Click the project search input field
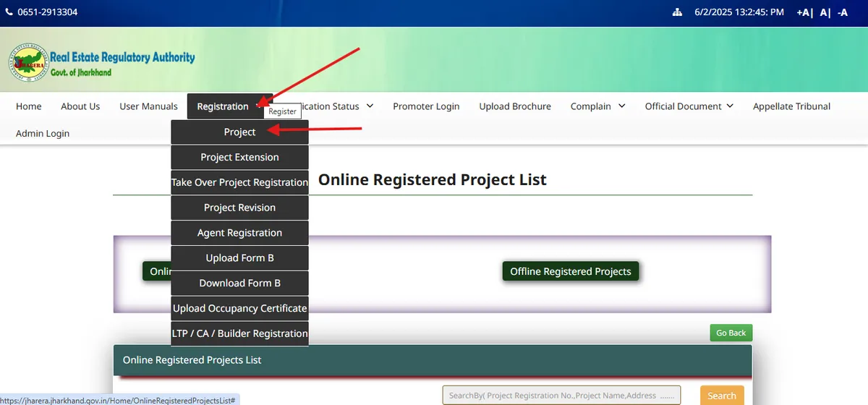 click(x=561, y=396)
